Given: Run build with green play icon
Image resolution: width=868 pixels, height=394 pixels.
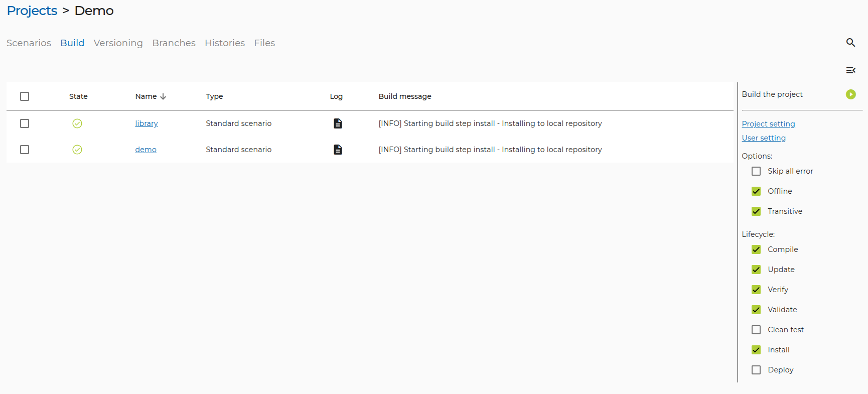Looking at the screenshot, I should coord(850,94).
